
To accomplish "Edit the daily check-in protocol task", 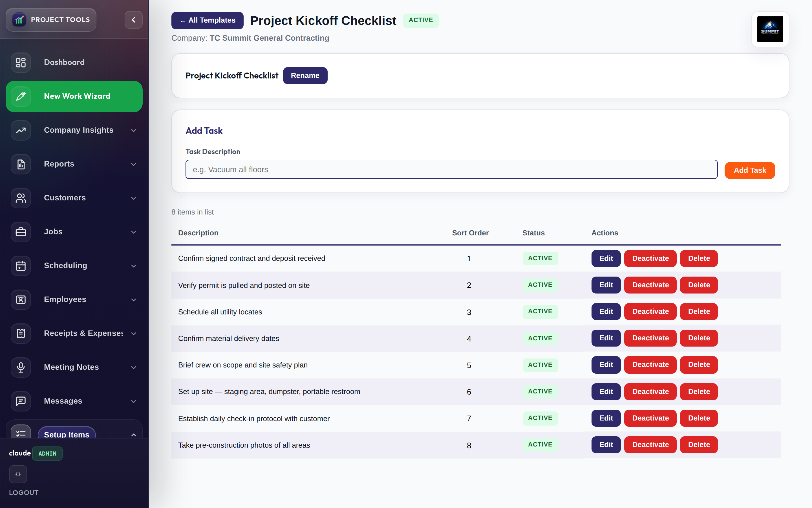I will click(606, 418).
